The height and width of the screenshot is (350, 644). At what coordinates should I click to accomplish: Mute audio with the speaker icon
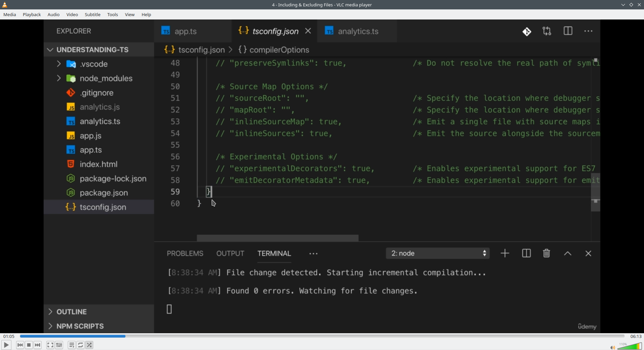612,347
